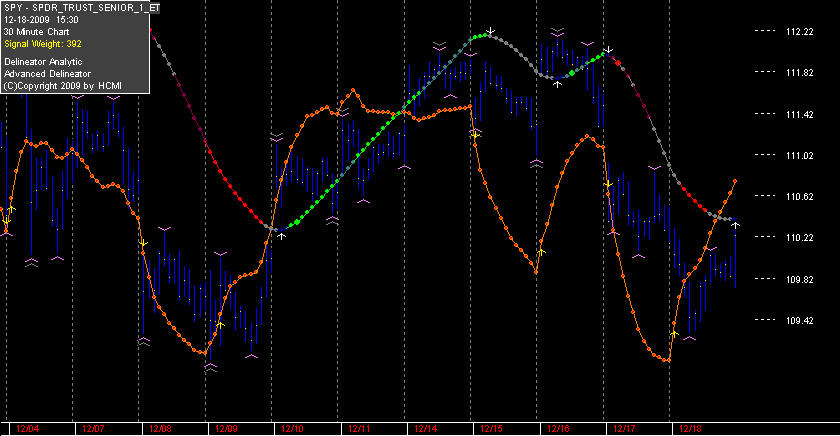Screen dimensions: 840x436
Task: Click the yellow arrow at the 12/09 orange trough
Action: pos(220,325)
